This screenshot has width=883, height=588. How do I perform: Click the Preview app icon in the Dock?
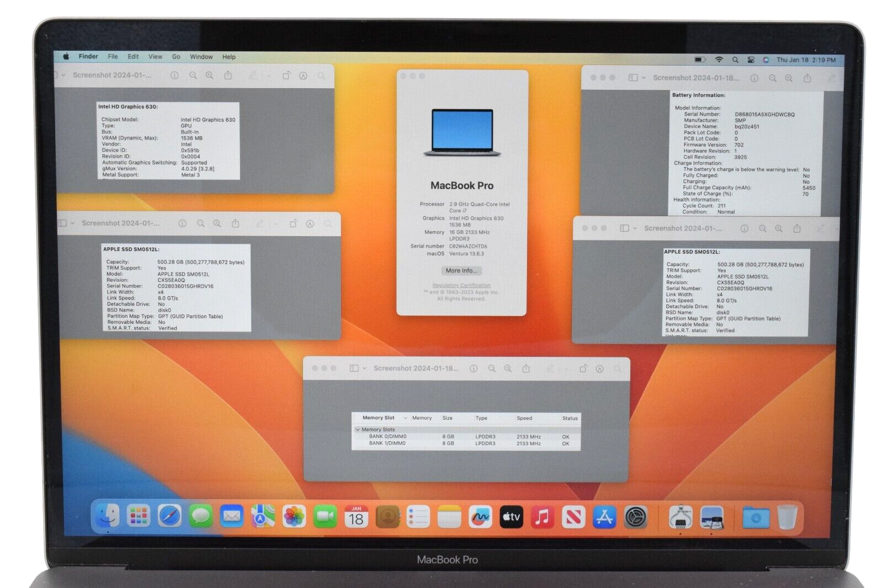(712, 517)
